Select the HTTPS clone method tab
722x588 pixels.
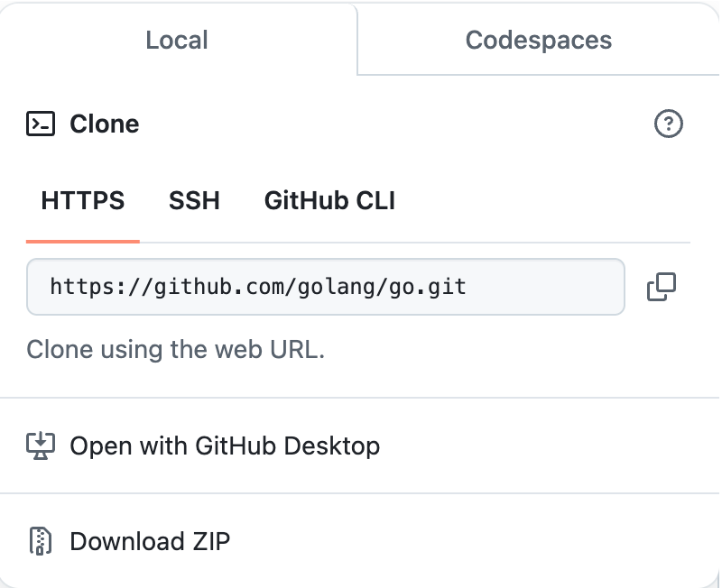[83, 200]
